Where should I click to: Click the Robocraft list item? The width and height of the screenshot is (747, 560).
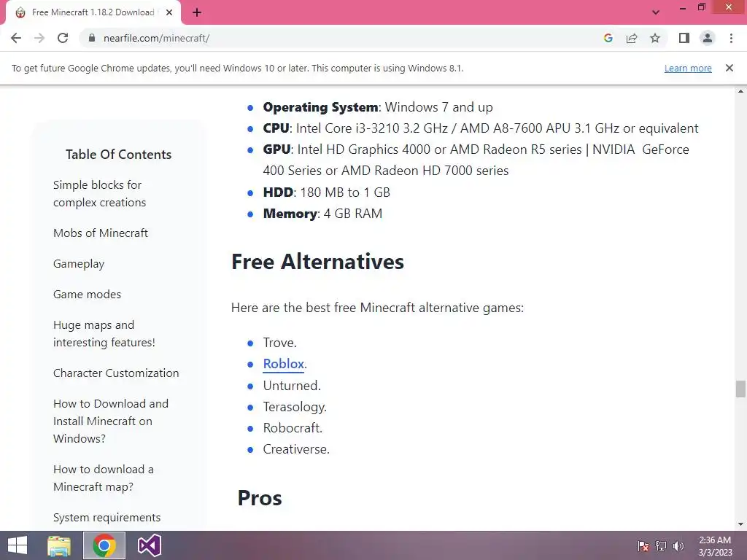(x=293, y=428)
